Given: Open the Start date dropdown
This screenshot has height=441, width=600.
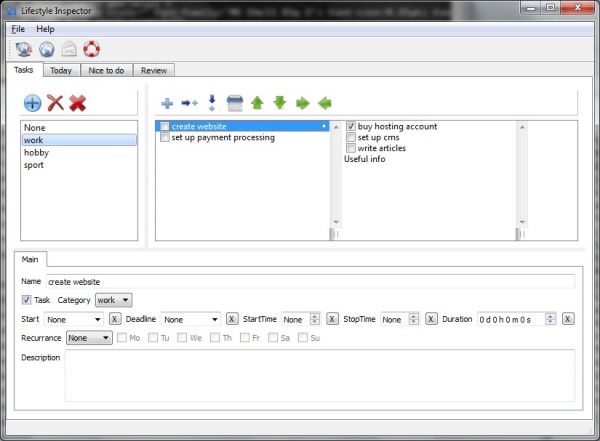Looking at the screenshot, I should (x=73, y=319).
